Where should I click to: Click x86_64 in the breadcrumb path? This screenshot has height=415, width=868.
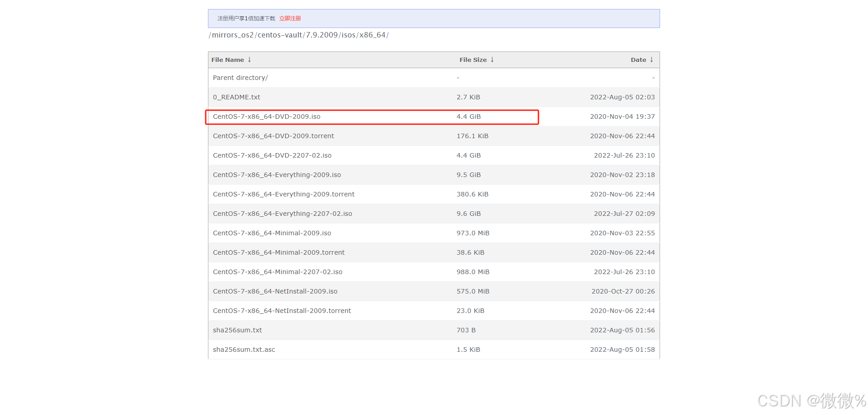pyautogui.click(x=373, y=35)
